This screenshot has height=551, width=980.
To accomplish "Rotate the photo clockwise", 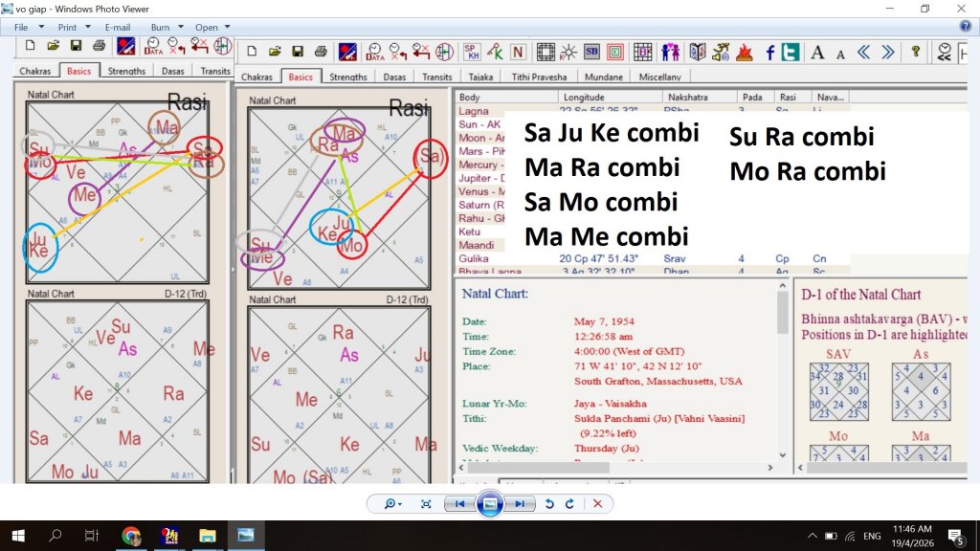I will click(x=569, y=504).
